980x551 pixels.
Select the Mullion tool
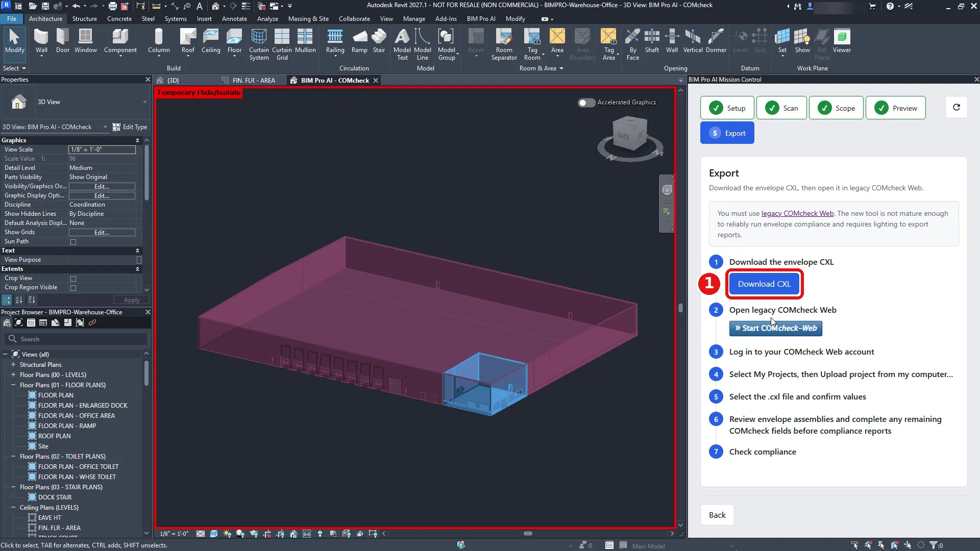305,41
